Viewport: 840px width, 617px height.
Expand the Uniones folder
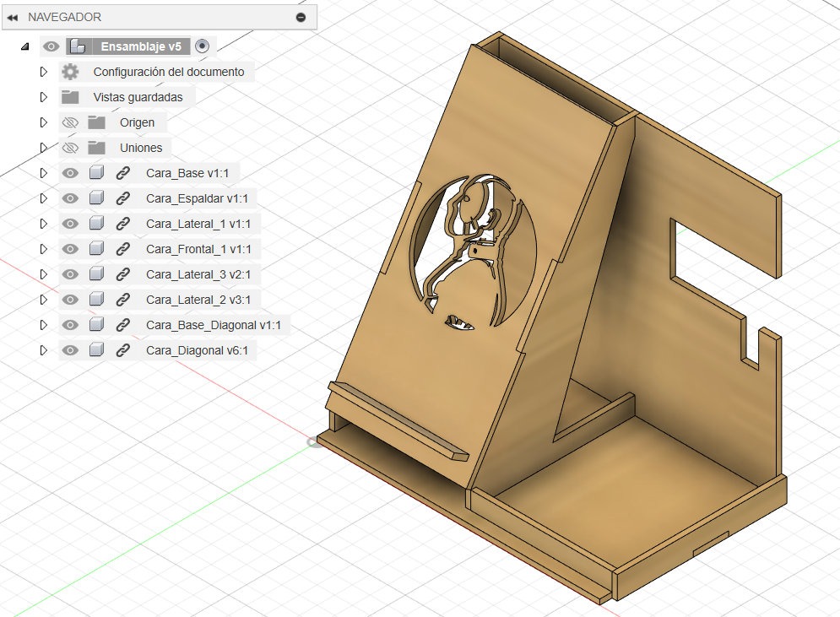tap(44, 148)
